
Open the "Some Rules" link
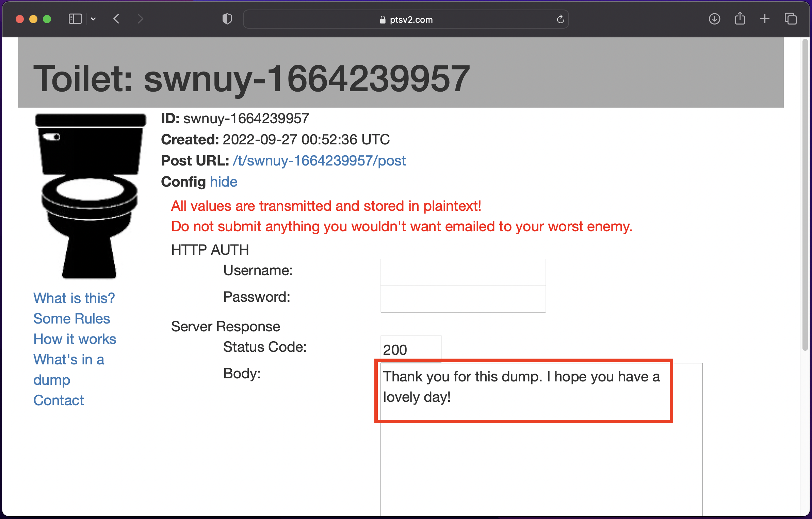click(x=71, y=319)
